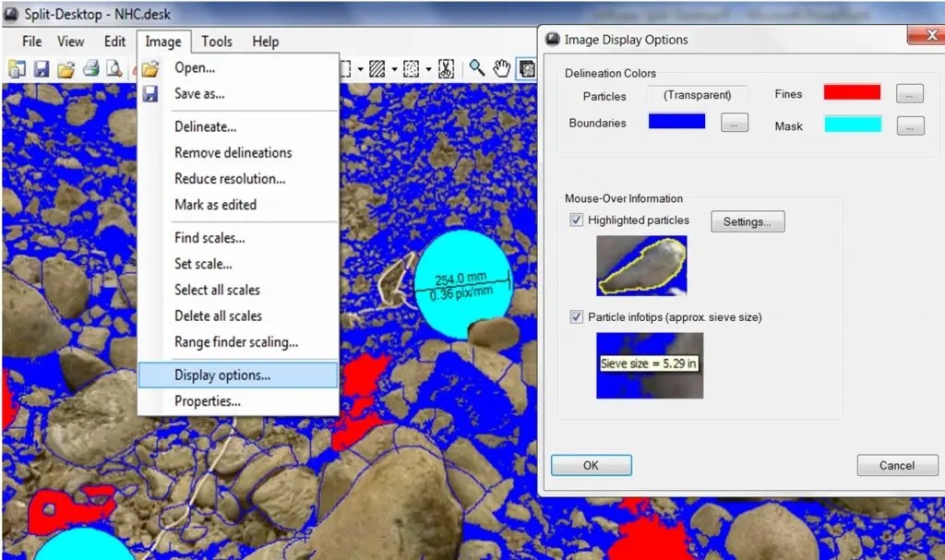Viewport: 945px width, 560px height.
Task: Click browse button next to Mask color
Action: pyautogui.click(x=910, y=126)
